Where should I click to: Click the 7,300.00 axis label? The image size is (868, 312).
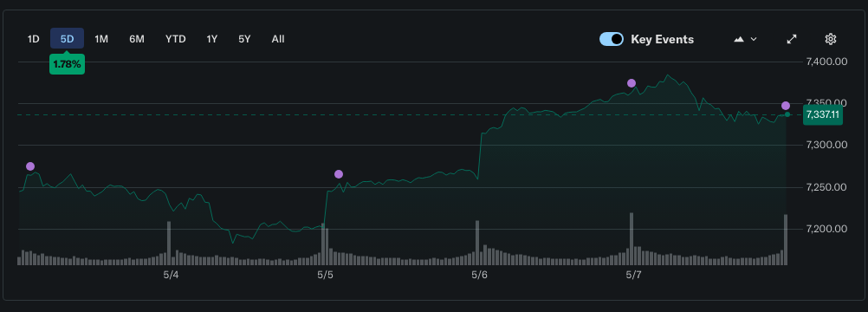[827, 146]
